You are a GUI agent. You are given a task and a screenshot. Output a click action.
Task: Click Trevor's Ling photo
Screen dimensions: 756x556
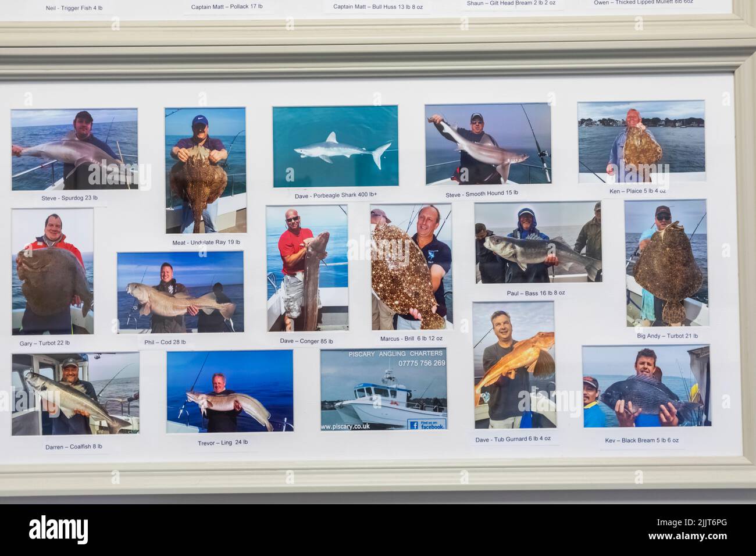[x=230, y=391]
